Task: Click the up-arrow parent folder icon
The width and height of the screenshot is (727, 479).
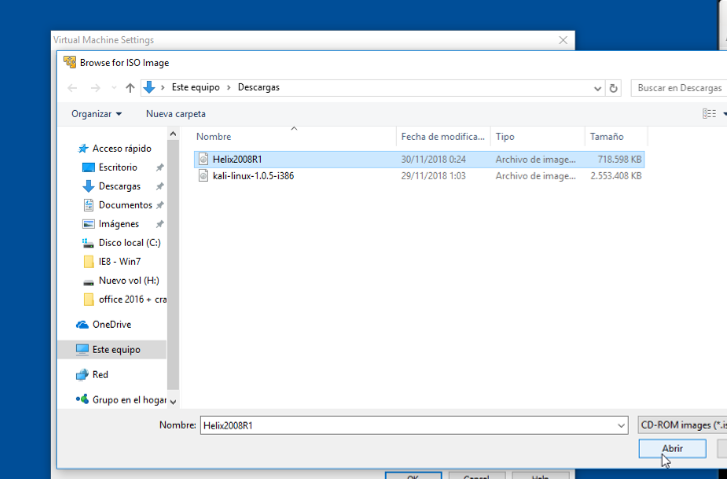Action: (130, 88)
